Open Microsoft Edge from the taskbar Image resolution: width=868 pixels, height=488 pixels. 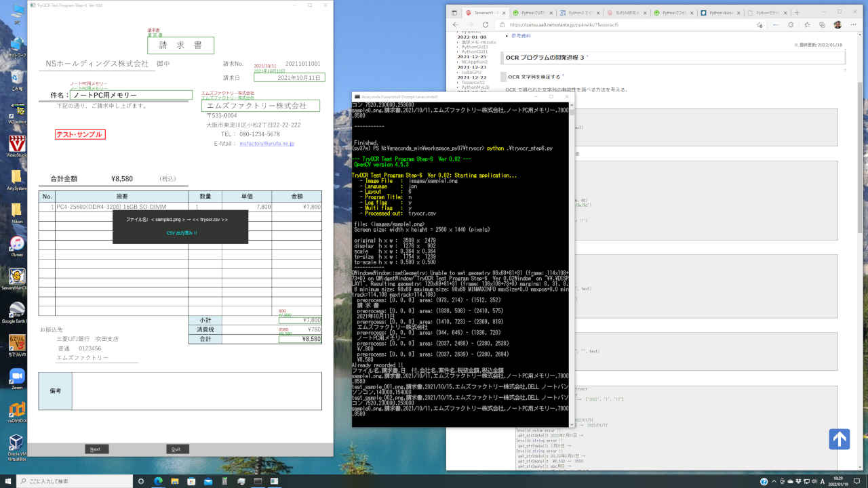(x=158, y=481)
